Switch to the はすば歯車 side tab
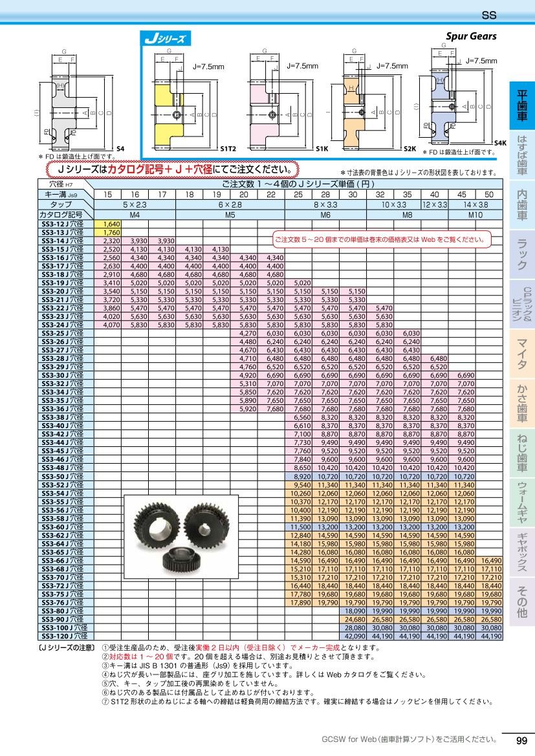The image size is (535, 756). (522, 156)
